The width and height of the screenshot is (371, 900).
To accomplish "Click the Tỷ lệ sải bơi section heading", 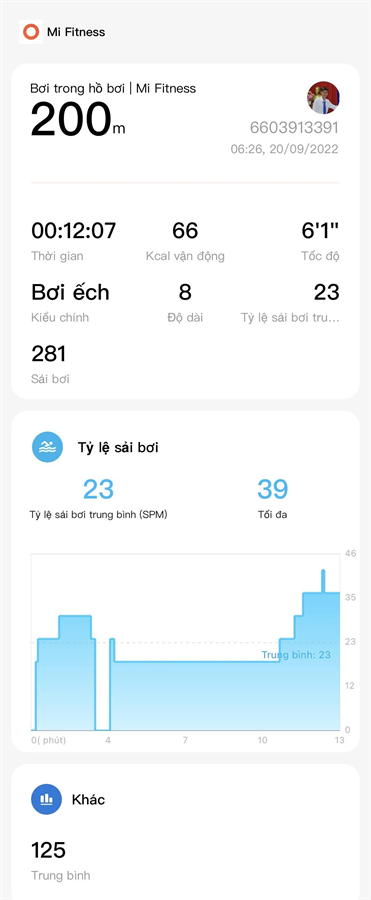I will 118,448.
